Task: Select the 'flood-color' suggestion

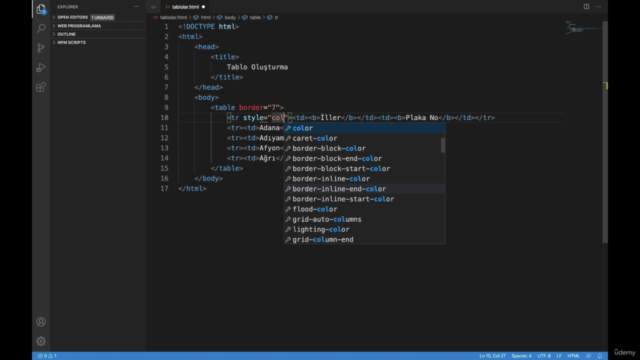Action: tap(364, 209)
